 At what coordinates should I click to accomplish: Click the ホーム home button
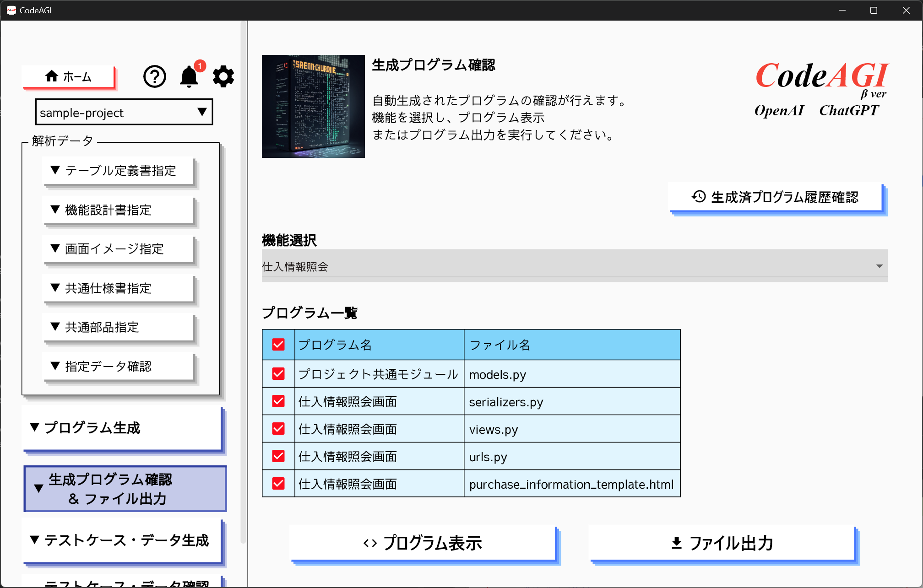click(x=68, y=77)
